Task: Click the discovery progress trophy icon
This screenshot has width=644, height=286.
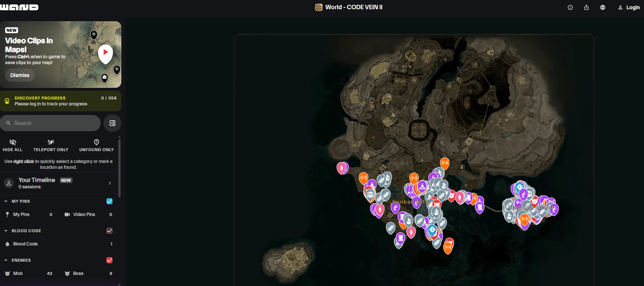Action: click(7, 101)
